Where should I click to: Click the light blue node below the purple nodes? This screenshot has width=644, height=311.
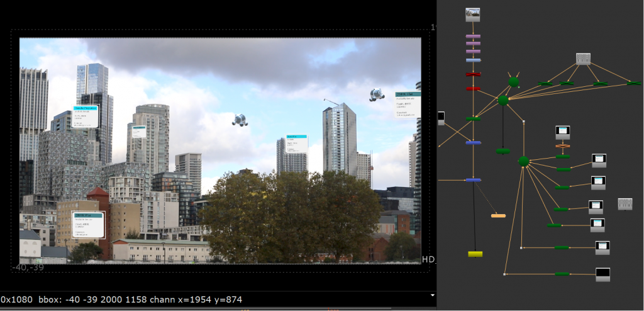pyautogui.click(x=473, y=60)
